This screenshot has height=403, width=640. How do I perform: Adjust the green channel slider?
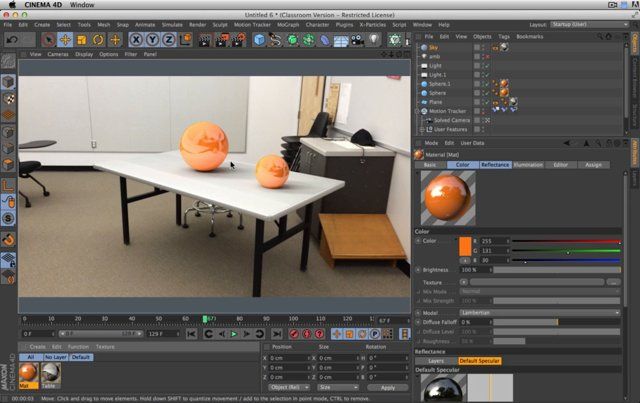click(x=566, y=251)
